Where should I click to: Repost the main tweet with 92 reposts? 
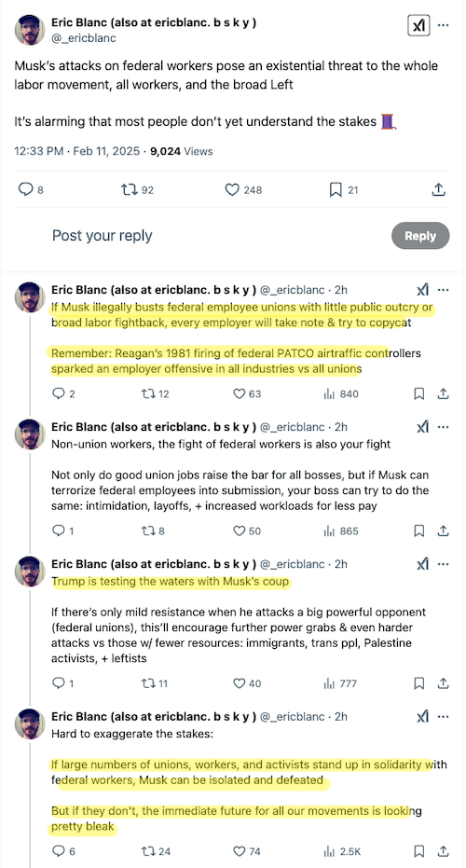137,190
